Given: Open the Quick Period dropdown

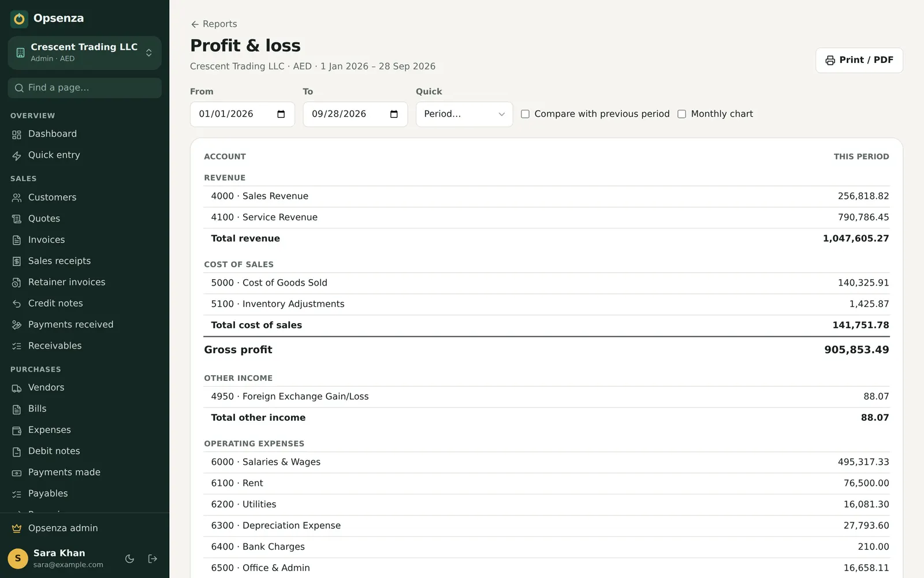Looking at the screenshot, I should [464, 114].
